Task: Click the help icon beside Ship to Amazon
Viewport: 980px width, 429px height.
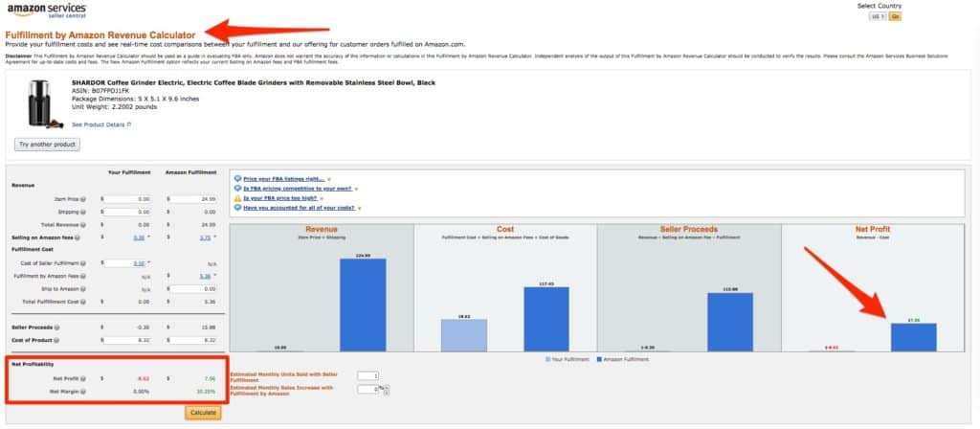Action: 82,289
